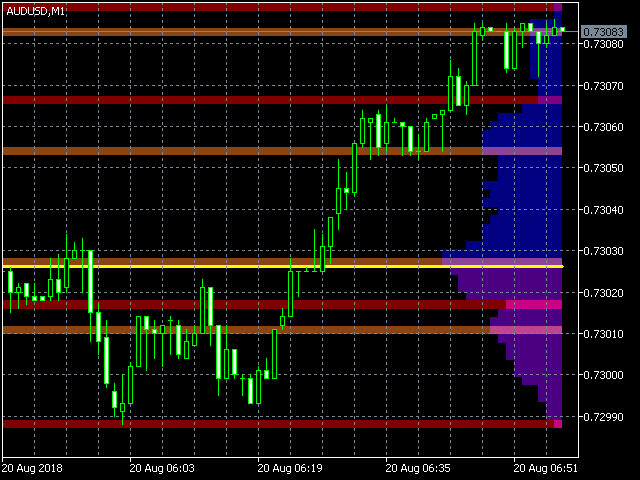Click the current price label 0.73083
640x480 pixels.
603,32
